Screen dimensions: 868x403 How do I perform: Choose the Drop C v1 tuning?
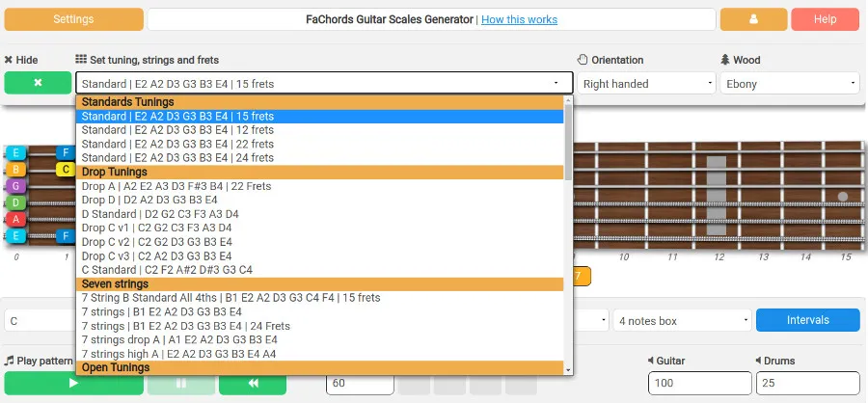(x=320, y=228)
